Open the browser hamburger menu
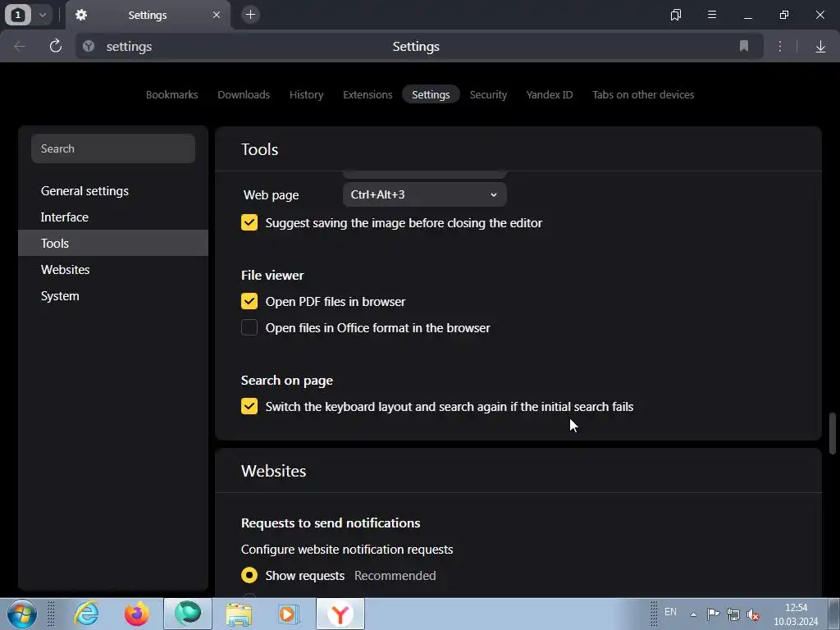840x630 pixels. click(x=712, y=15)
